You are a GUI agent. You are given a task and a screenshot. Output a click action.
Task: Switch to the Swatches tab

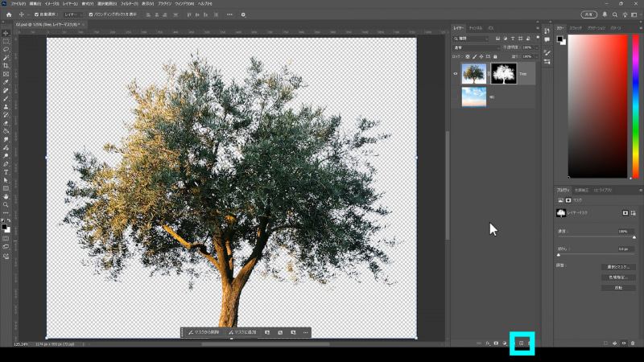click(576, 28)
